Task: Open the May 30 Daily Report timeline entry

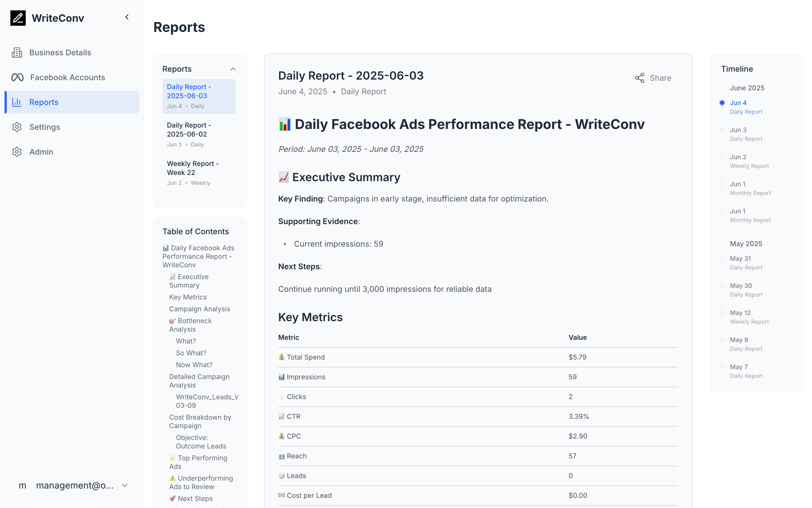Action: pyautogui.click(x=746, y=290)
